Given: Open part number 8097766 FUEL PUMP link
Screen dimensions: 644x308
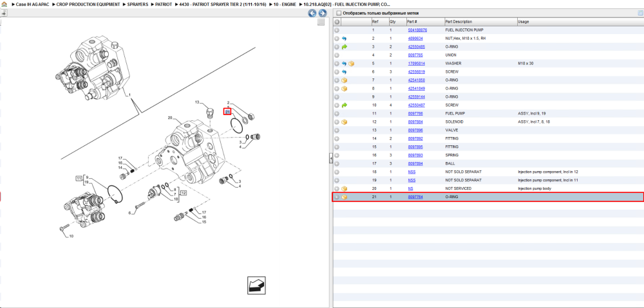Looking at the screenshot, I should click(x=415, y=114).
